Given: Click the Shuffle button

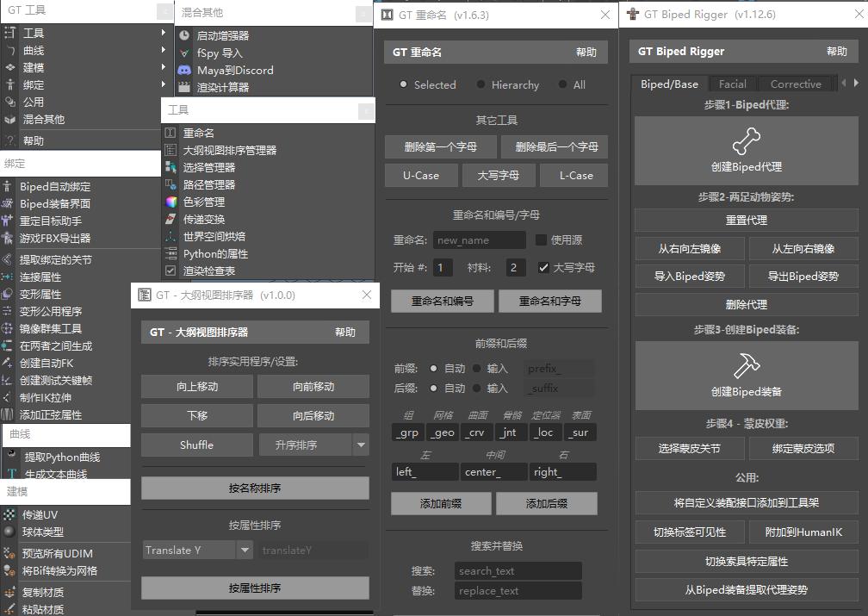Looking at the screenshot, I should (196, 445).
